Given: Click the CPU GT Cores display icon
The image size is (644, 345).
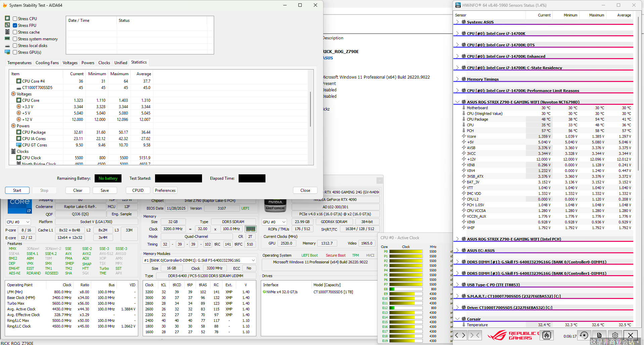Looking at the screenshot, I should 19,145.
